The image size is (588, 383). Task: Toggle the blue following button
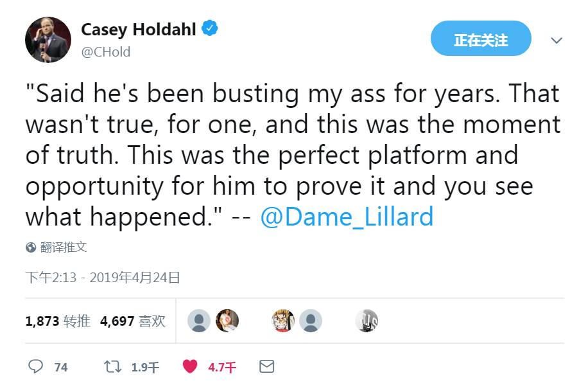point(481,39)
